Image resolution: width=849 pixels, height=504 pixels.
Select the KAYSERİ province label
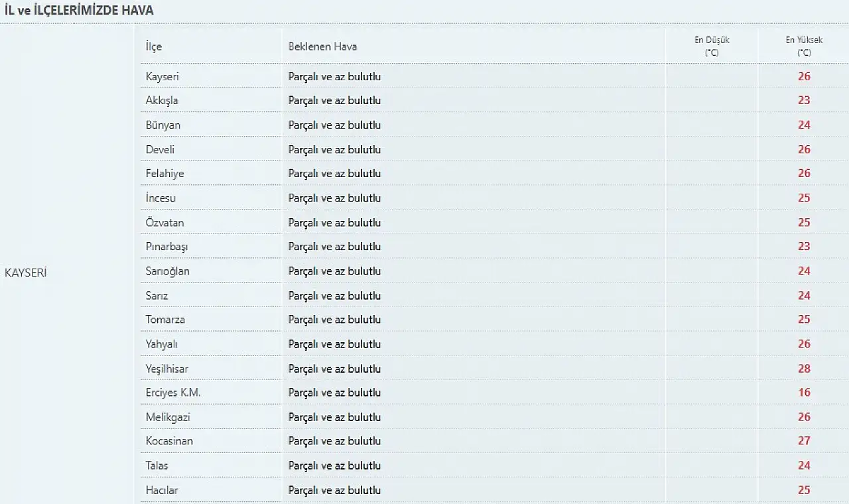26,273
